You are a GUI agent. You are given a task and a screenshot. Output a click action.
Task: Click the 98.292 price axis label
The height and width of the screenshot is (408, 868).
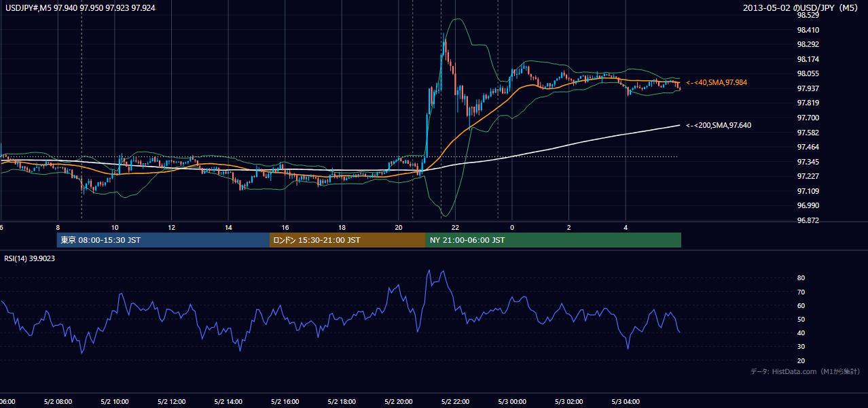pos(808,45)
